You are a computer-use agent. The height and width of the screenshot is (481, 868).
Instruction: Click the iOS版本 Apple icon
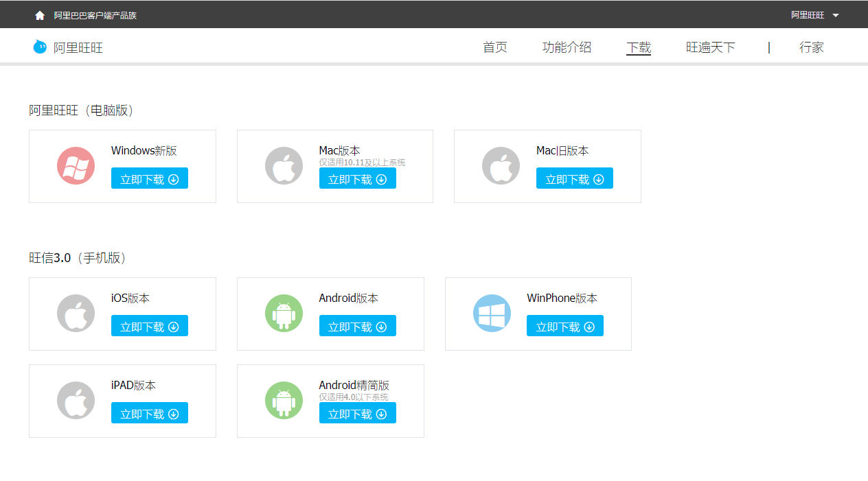pos(76,314)
